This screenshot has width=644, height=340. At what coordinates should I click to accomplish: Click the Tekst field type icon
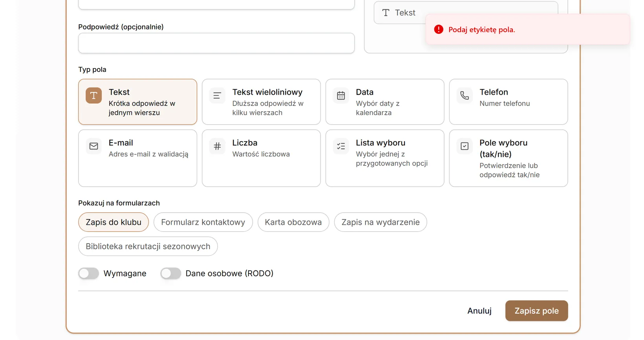point(94,96)
